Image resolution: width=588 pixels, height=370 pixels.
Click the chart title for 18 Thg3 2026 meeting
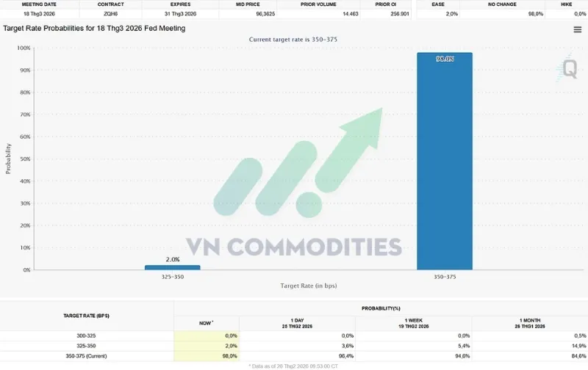coord(94,29)
